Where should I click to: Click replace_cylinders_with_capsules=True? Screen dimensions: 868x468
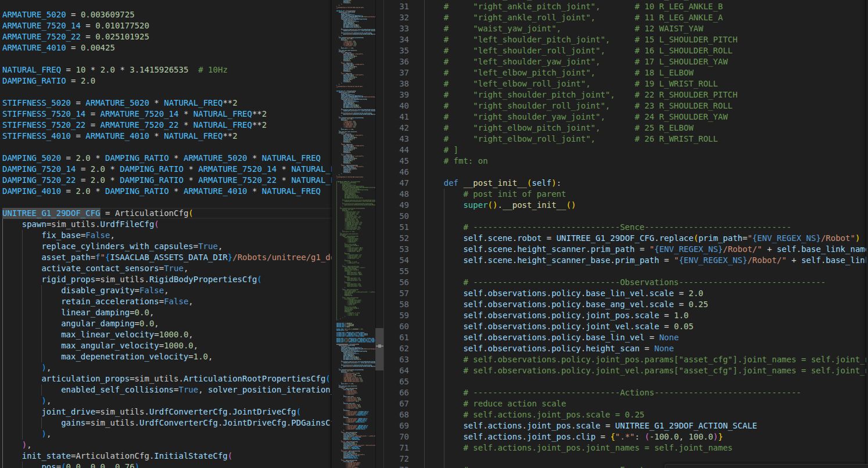[131, 246]
